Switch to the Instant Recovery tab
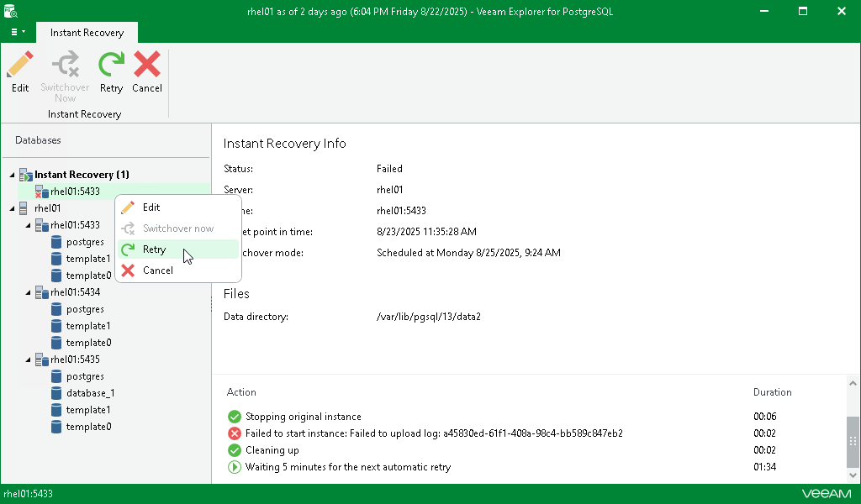Screen dimensions: 861x504 (x=87, y=33)
